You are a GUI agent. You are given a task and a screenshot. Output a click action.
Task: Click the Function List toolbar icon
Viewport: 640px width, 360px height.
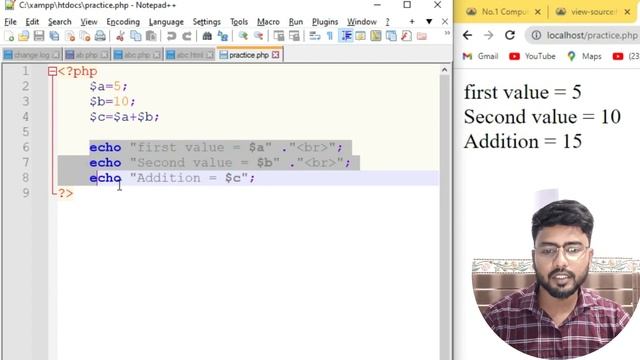coord(406,36)
